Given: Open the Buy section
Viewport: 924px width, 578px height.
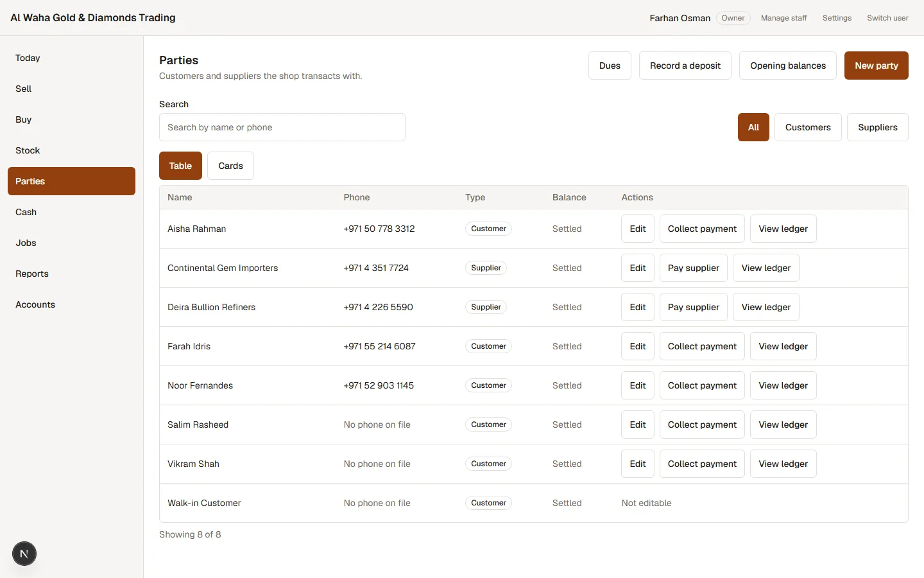Looking at the screenshot, I should (x=71, y=119).
